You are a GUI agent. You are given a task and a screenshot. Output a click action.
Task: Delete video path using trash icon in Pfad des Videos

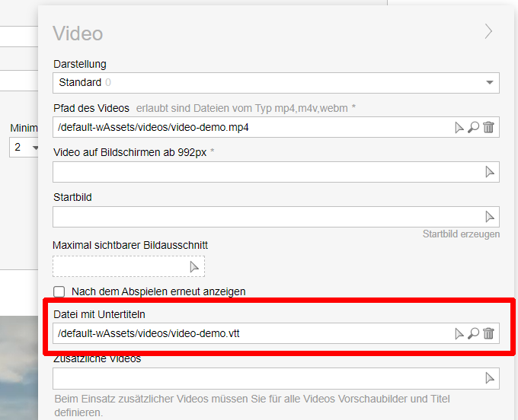(488, 127)
